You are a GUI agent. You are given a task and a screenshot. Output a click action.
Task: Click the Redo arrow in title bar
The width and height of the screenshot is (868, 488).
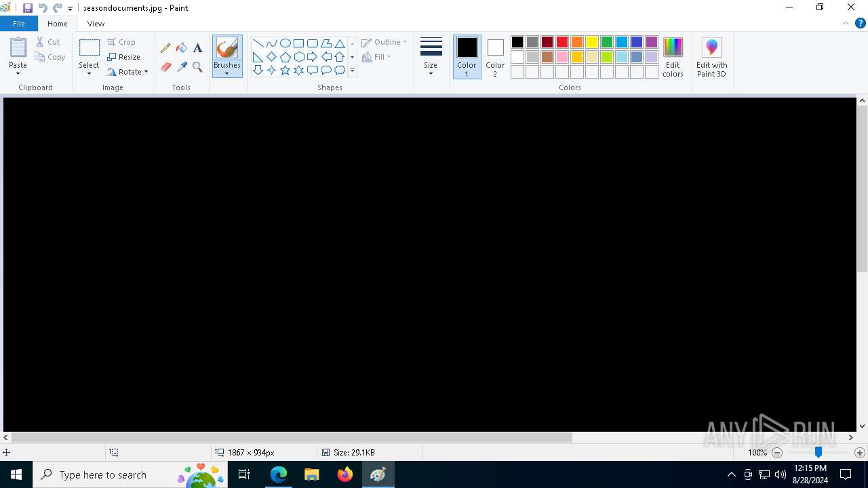coord(57,8)
